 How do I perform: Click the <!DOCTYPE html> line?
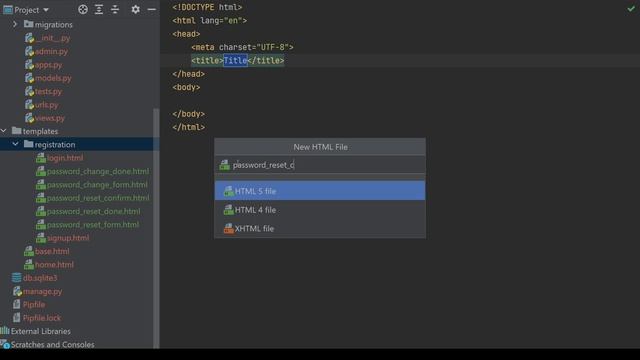[207, 7]
